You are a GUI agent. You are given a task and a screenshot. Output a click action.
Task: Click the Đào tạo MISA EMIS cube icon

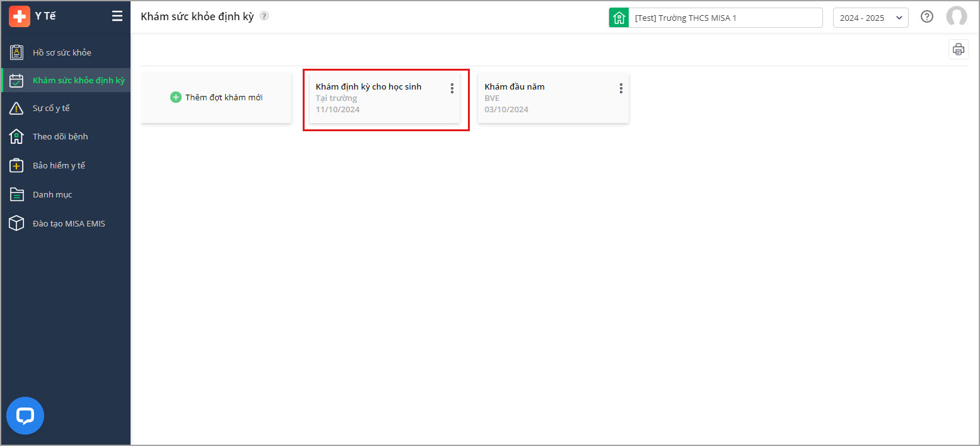point(17,223)
